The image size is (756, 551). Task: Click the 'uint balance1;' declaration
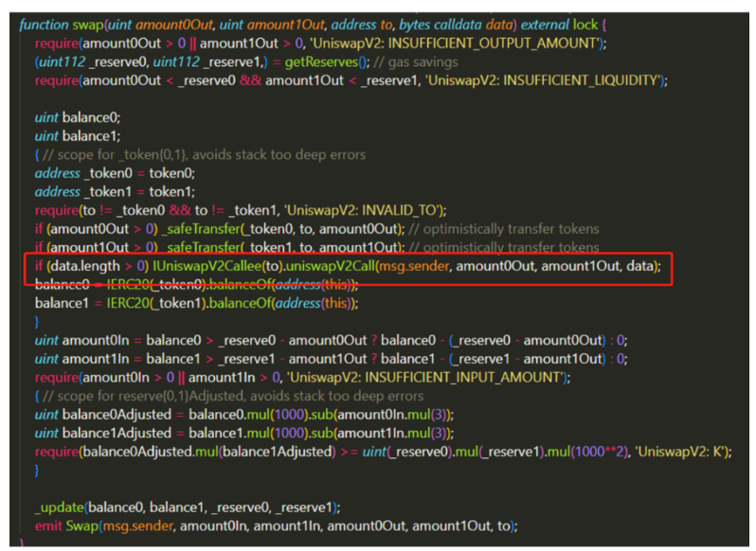[x=78, y=136]
